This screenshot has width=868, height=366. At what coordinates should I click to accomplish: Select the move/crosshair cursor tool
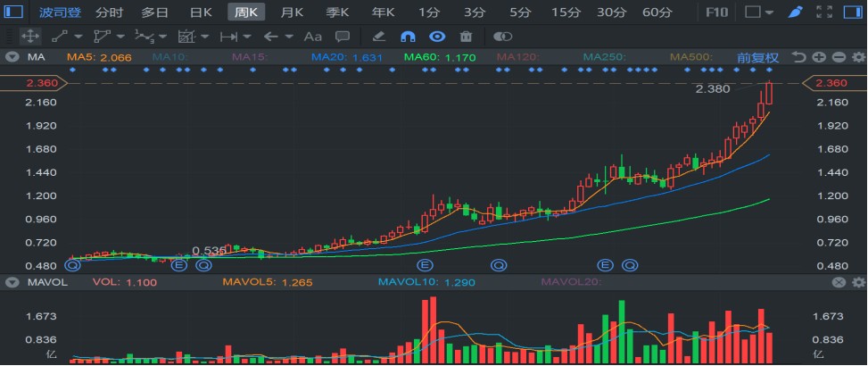click(x=30, y=37)
